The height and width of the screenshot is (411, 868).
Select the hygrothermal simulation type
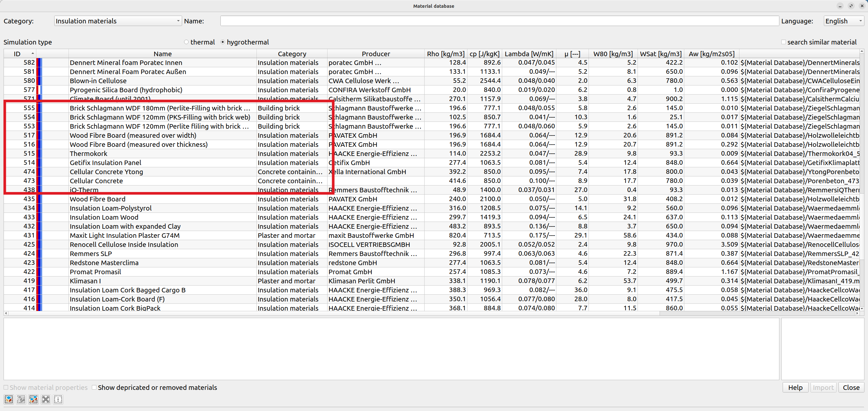pyautogui.click(x=223, y=42)
